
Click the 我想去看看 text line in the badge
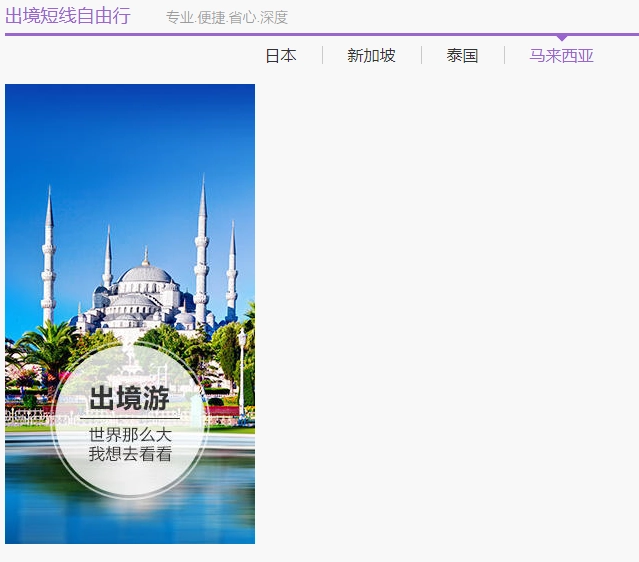coord(130,454)
